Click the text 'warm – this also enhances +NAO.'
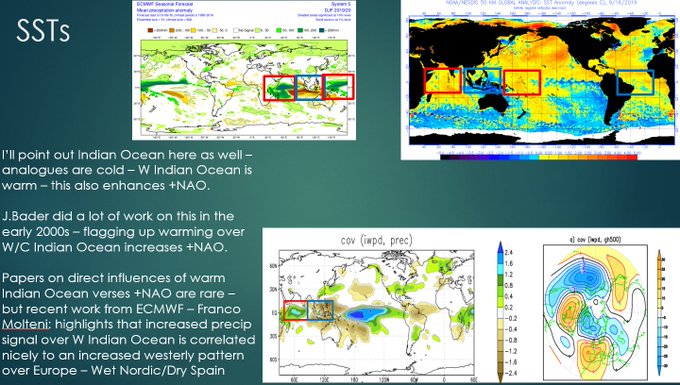The width and height of the screenshot is (680, 385). 106,185
